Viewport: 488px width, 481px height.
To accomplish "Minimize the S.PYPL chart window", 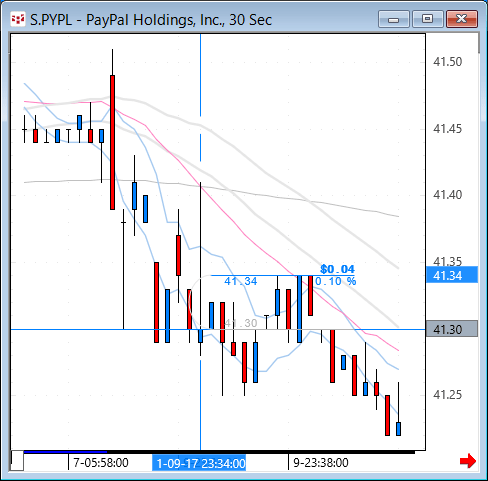I will (394, 19).
